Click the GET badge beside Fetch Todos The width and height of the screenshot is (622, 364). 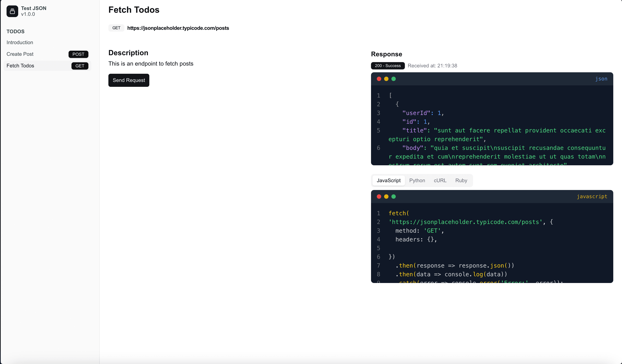click(80, 66)
